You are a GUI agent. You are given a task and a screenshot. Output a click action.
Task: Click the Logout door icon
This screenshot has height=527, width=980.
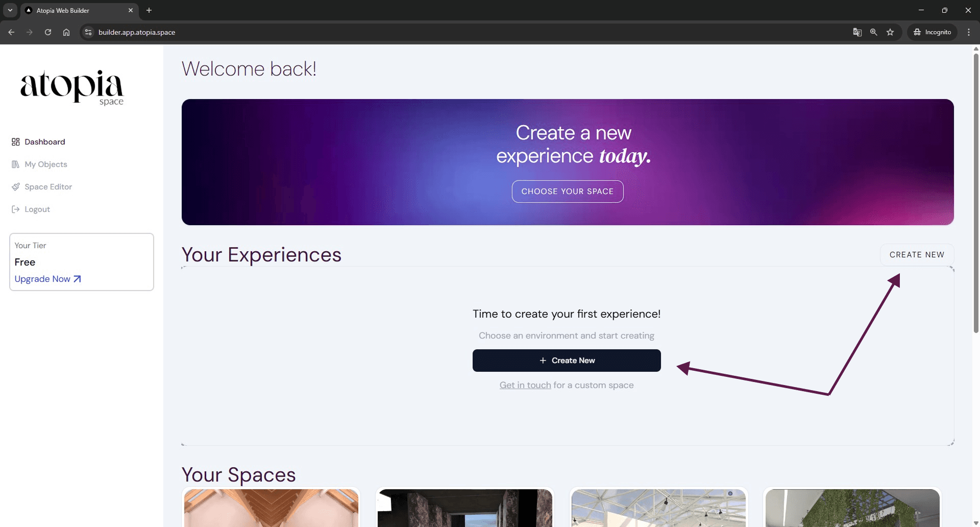pos(16,209)
